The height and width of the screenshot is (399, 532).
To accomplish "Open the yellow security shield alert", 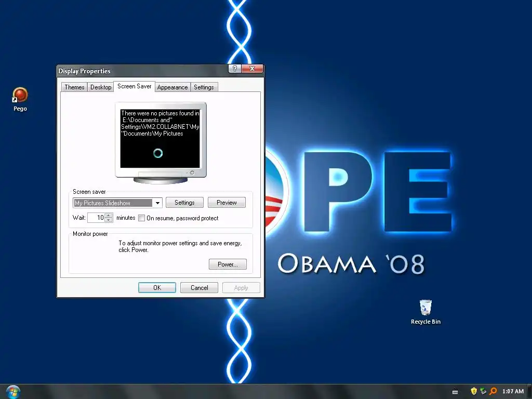I will click(474, 391).
